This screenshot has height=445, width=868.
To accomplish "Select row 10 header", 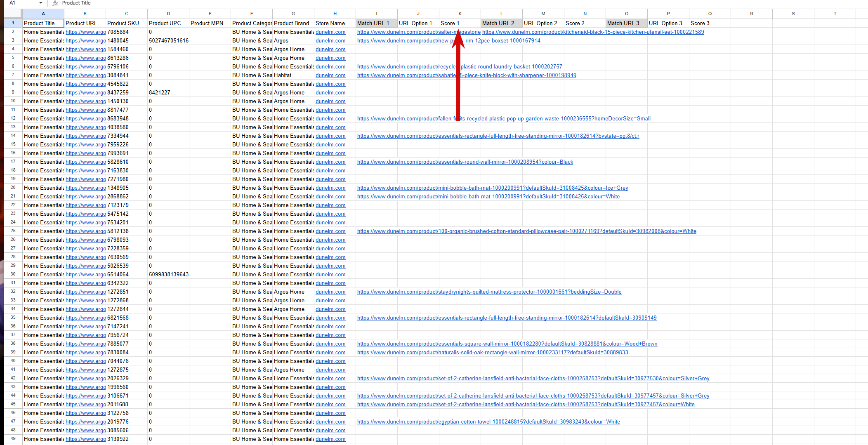I will pyautogui.click(x=13, y=101).
